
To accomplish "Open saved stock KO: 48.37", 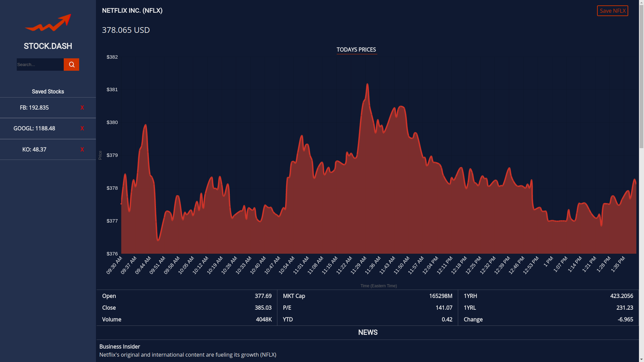I will click(x=34, y=149).
